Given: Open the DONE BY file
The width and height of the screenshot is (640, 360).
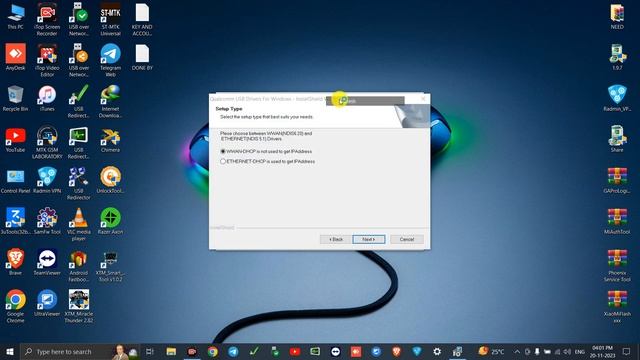Looking at the screenshot, I should 142,57.
